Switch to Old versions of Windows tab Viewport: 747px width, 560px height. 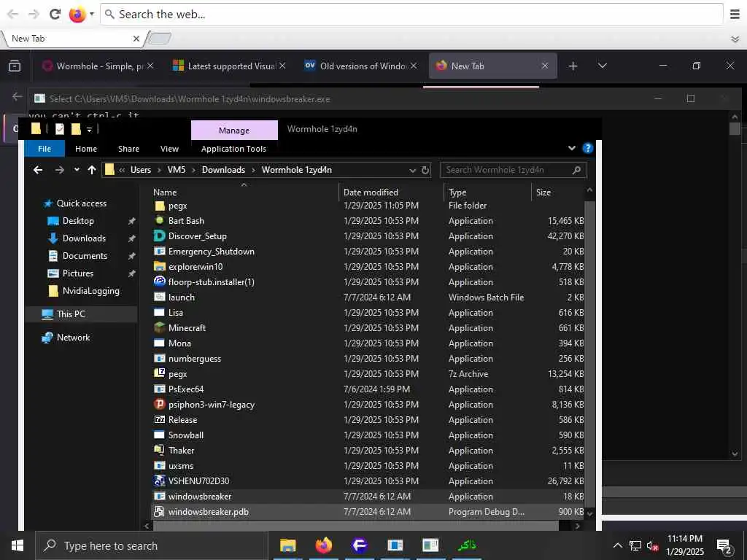tap(360, 66)
